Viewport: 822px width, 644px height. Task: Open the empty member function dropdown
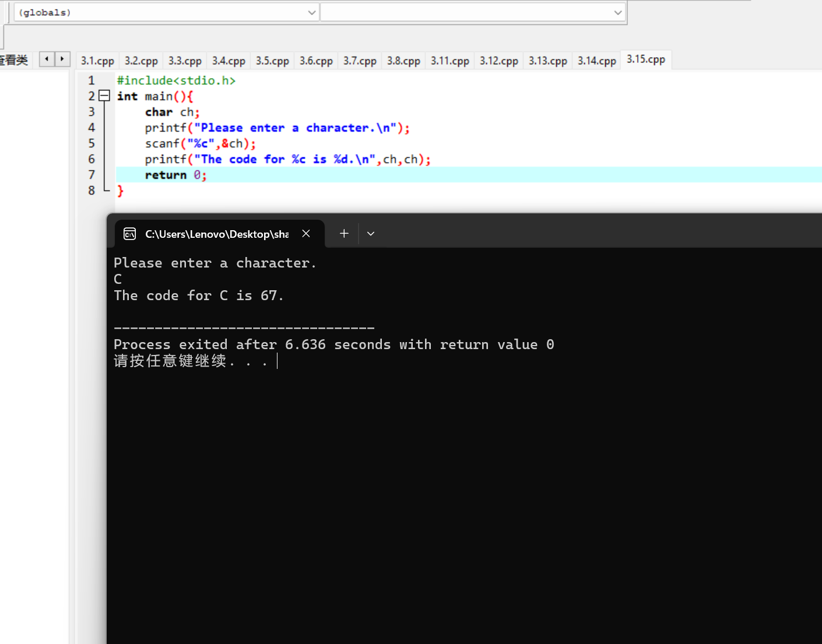click(x=473, y=12)
